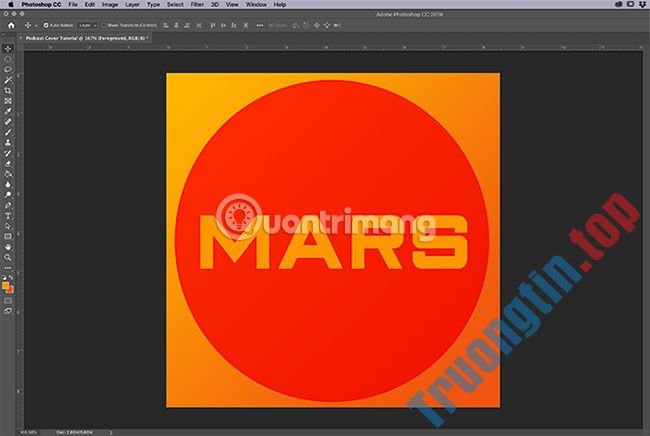This screenshot has height=436, width=650.
Task: Open the File menu
Action: click(x=73, y=5)
